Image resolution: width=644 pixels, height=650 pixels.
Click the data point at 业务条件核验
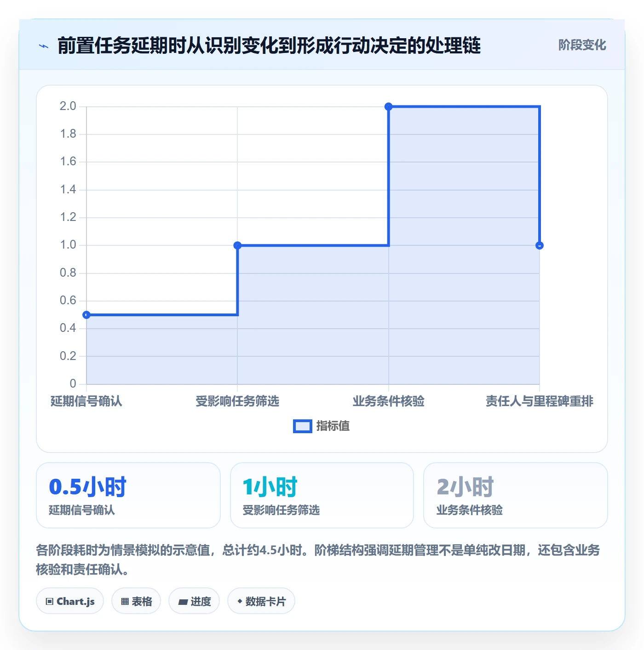coord(388,107)
